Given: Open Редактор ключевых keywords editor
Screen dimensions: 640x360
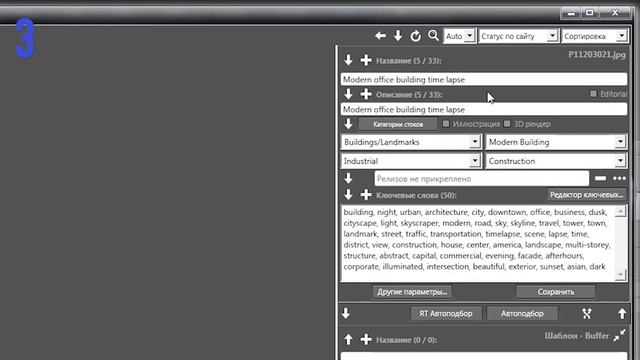Looking at the screenshot, I should click(x=587, y=195).
